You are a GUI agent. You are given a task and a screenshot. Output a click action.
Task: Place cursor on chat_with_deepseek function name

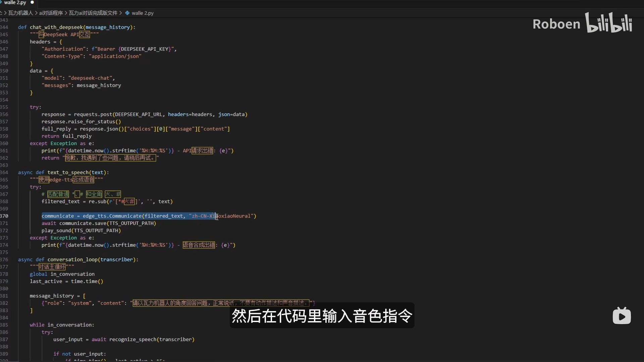(56, 27)
